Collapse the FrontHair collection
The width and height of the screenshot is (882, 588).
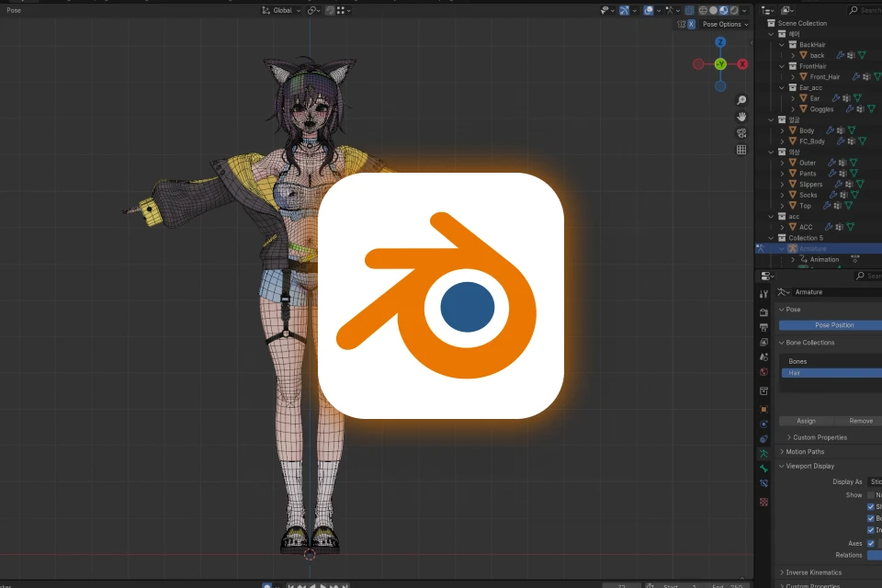(782, 66)
